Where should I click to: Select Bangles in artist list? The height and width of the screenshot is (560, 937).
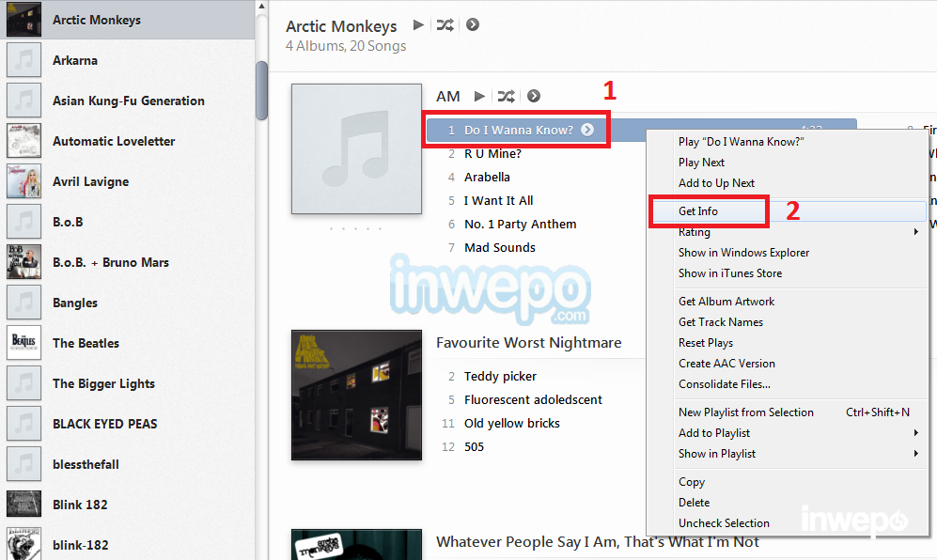coord(127,303)
